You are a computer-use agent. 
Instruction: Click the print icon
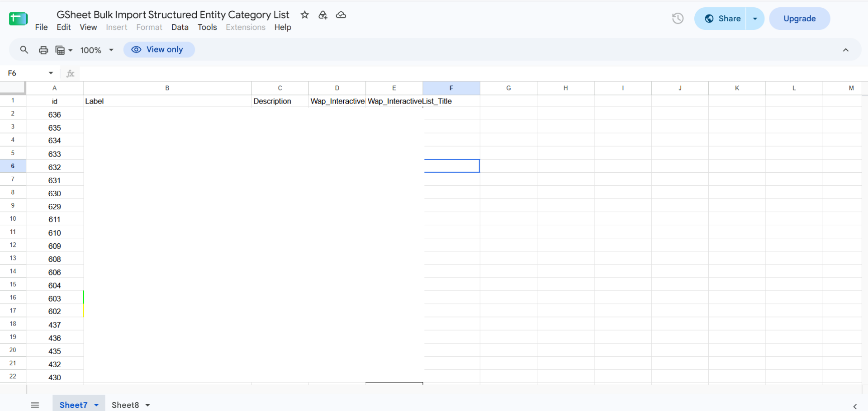[x=43, y=50]
